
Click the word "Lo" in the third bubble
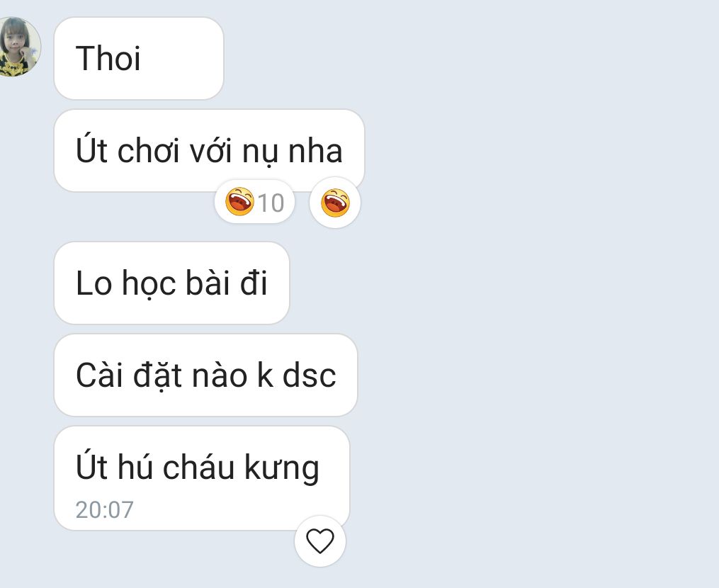point(94,283)
